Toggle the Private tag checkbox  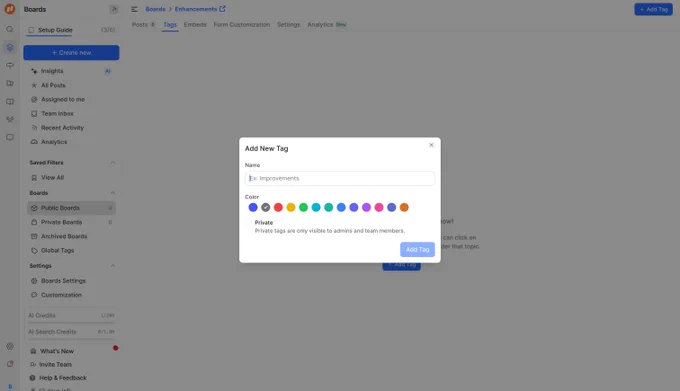coord(249,223)
